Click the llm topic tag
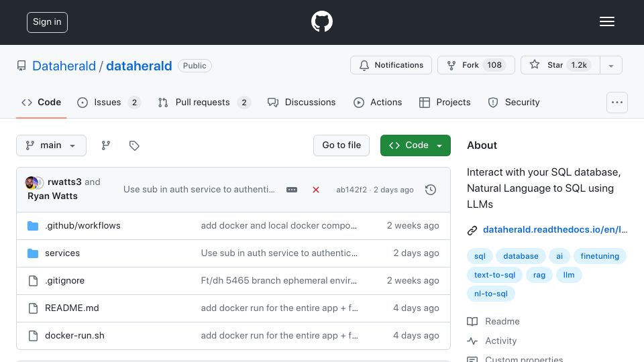The width and height of the screenshot is (644, 362). [x=569, y=275]
